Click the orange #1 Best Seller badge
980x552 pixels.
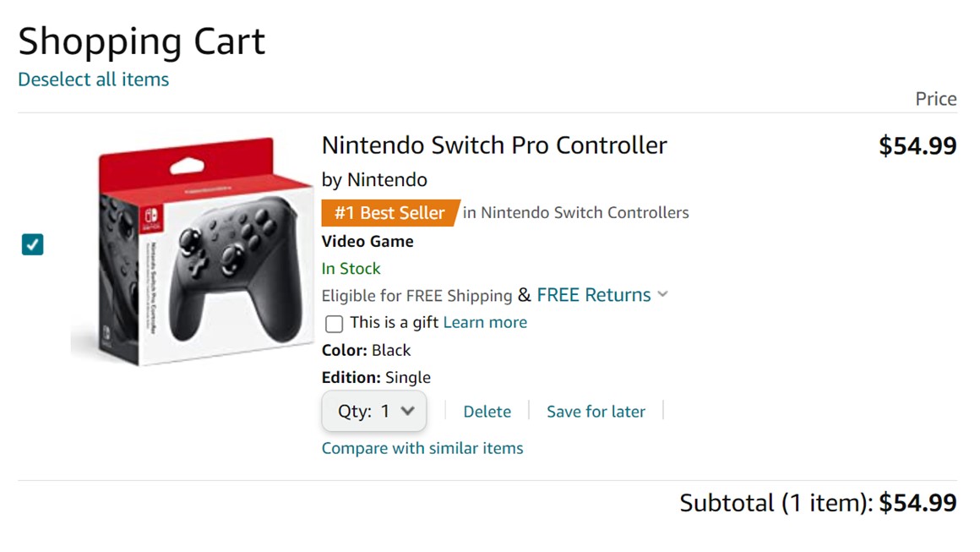(389, 213)
